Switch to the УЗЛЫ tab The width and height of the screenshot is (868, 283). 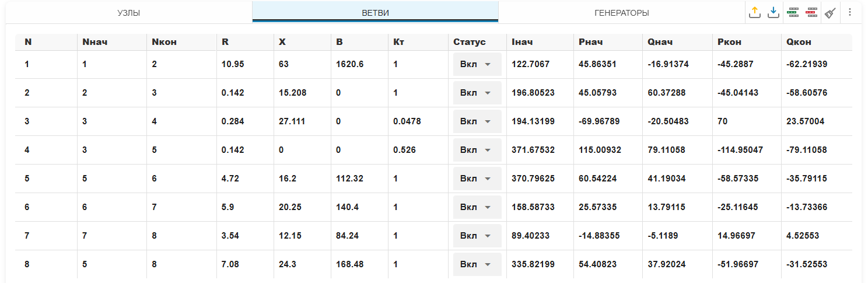point(129,13)
